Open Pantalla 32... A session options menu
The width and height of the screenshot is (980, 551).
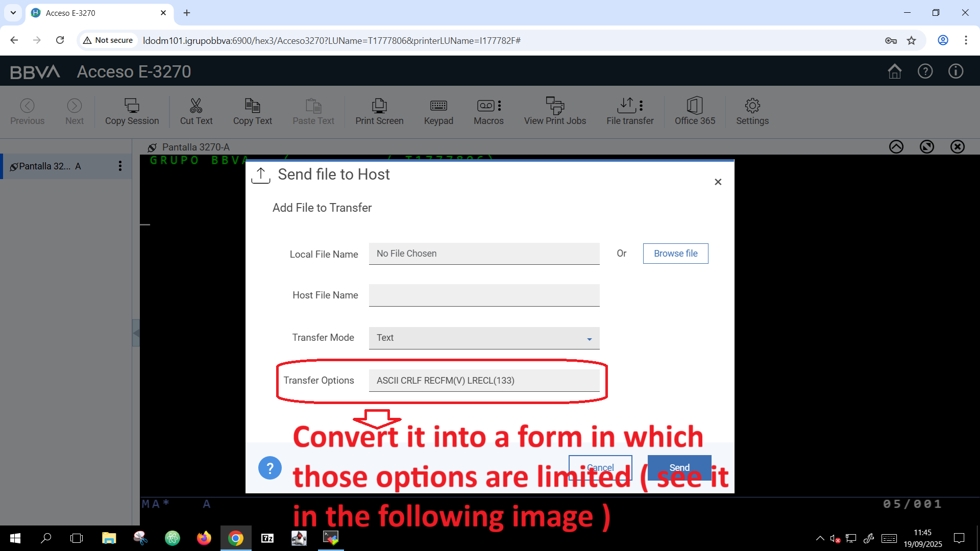[x=120, y=166]
